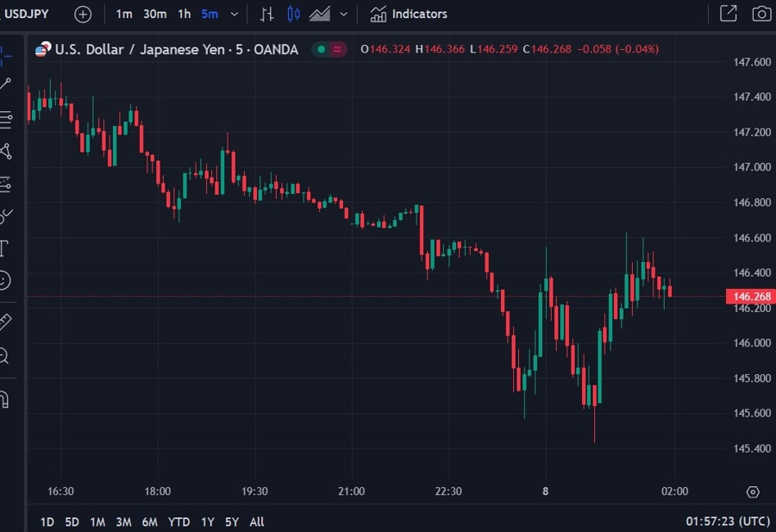Click the 16:30 time axis label
Image resolution: width=776 pixels, height=532 pixels.
[x=60, y=491]
